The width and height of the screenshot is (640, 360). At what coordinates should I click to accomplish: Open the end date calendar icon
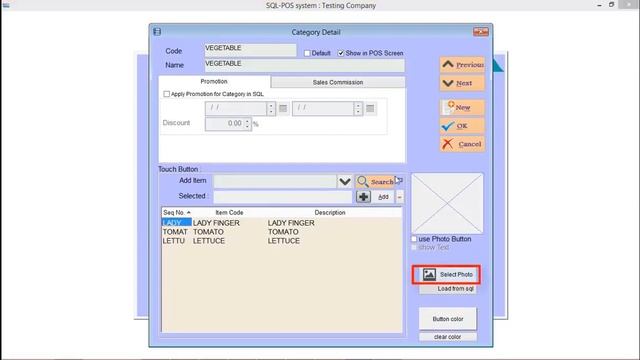[370, 109]
